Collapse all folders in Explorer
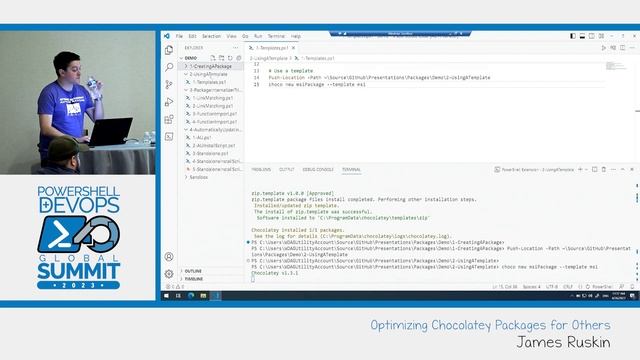This screenshot has height=360, width=640. [x=239, y=58]
